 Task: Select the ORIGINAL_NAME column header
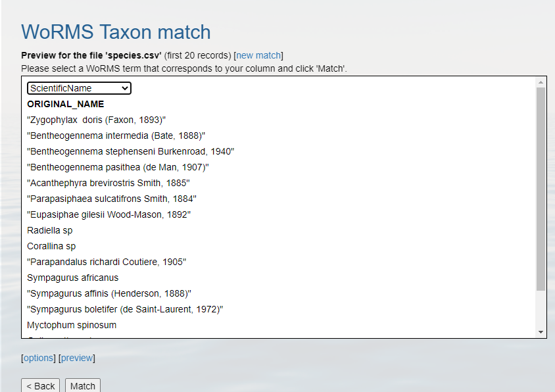click(x=66, y=104)
